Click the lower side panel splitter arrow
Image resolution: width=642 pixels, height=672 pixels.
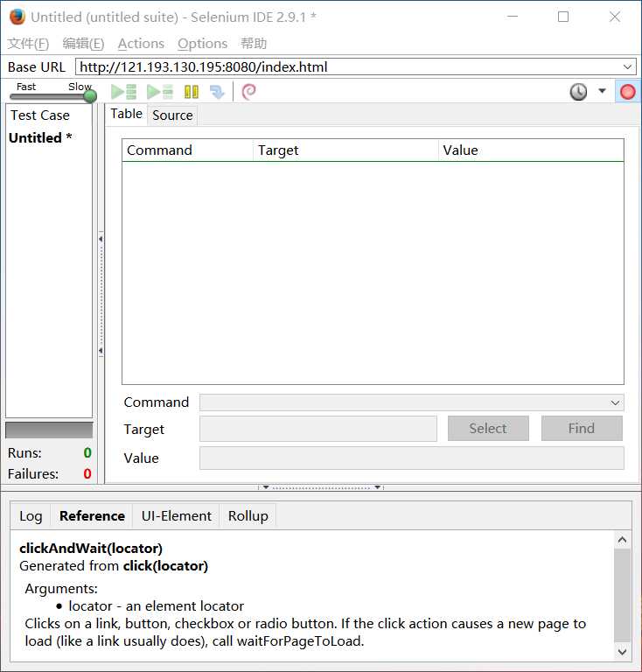pos(101,351)
